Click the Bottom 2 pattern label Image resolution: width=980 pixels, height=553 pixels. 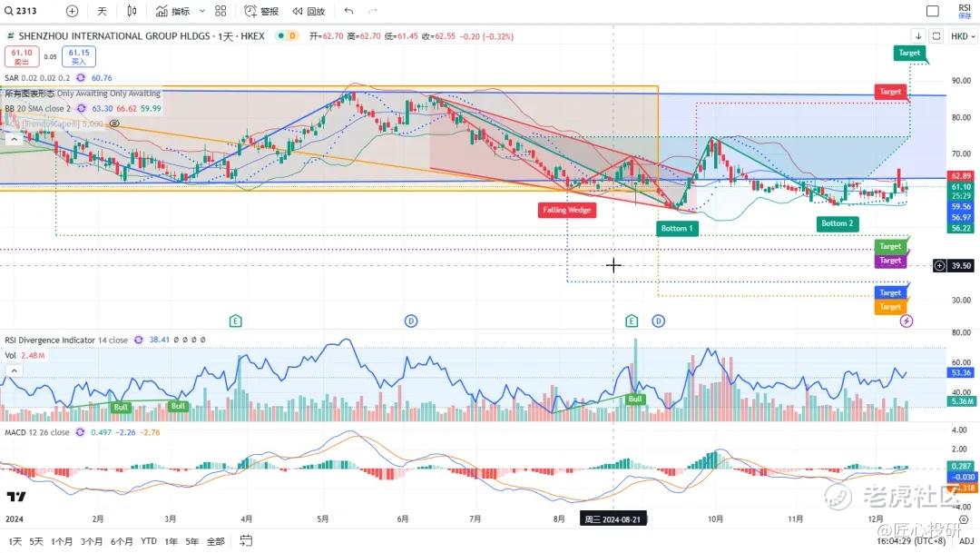pyautogui.click(x=838, y=223)
